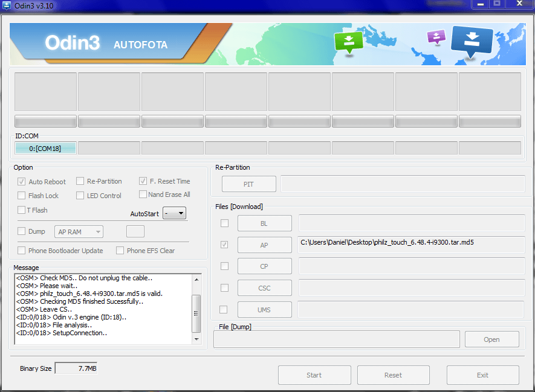Click the "SetupConnection.." message line

tap(62, 333)
